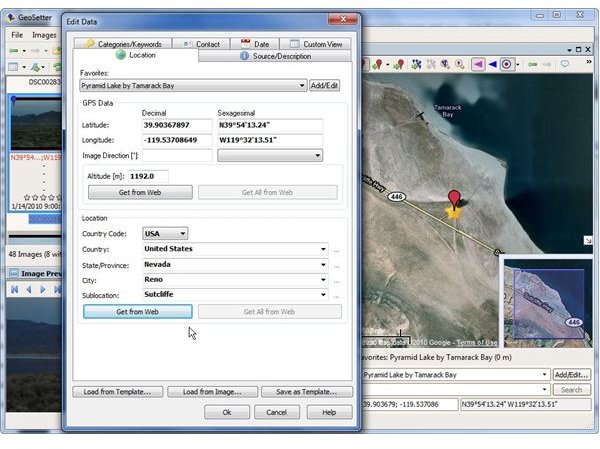This screenshot has height=449, width=600.
Task: Open the Image Direction reference dropdown
Action: 318,155
